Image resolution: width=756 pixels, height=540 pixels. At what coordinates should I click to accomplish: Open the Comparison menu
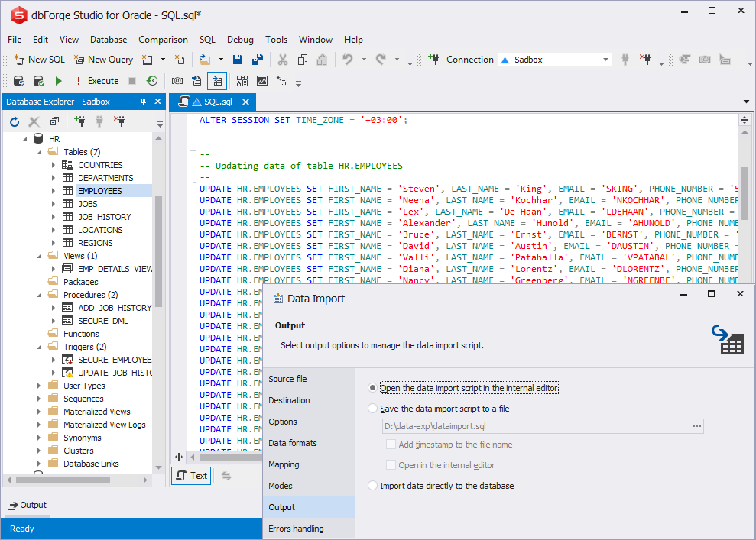[163, 40]
